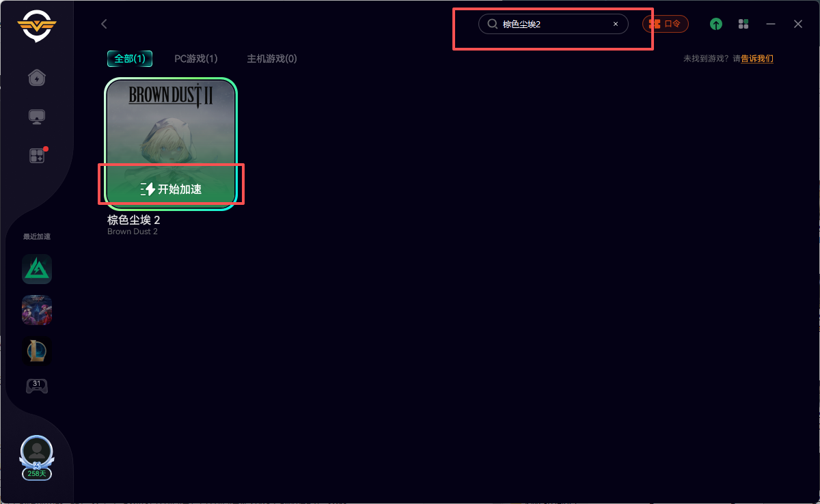The width and height of the screenshot is (820, 504).
Task: Open the four-square grid menu icon
Action: (743, 24)
